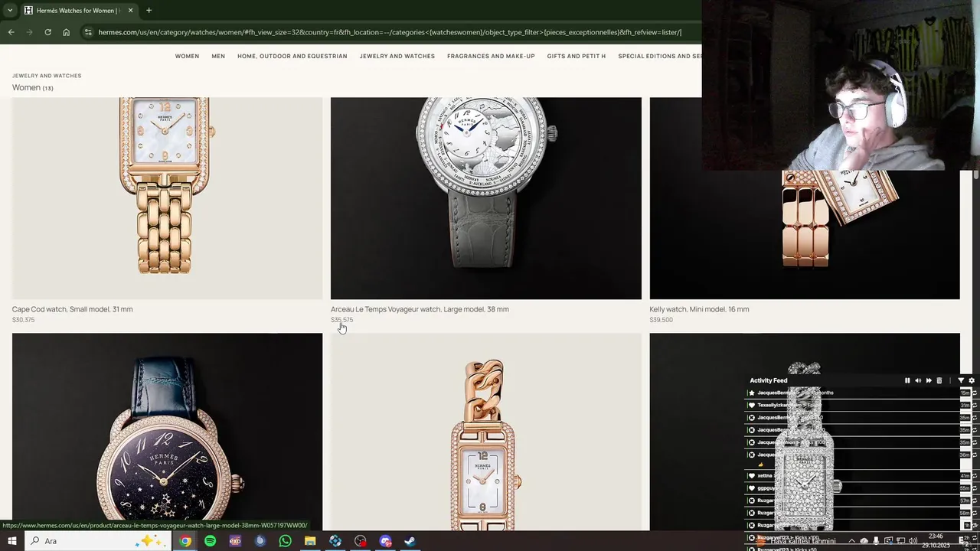The image size is (980, 551).
Task: Open the tab search dropdown
Action: coord(10,10)
